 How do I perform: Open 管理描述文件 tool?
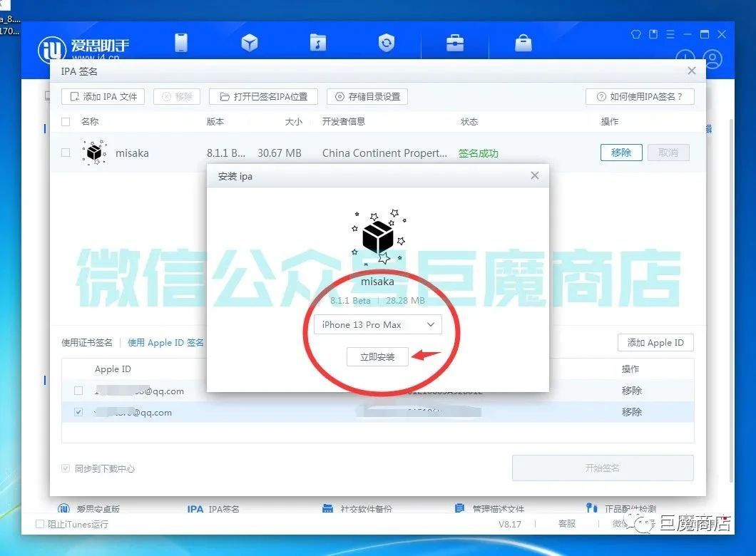click(x=489, y=509)
